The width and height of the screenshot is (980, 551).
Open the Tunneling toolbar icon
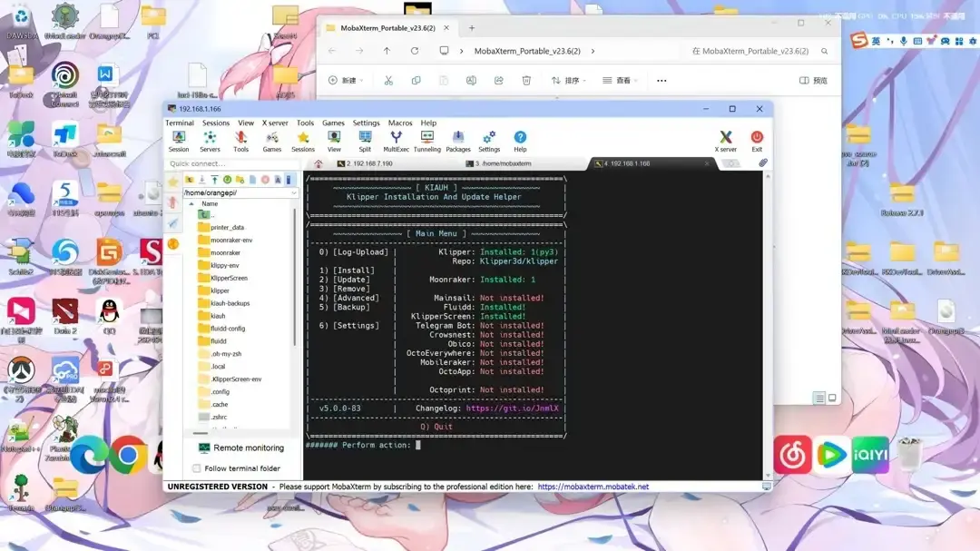click(426, 142)
